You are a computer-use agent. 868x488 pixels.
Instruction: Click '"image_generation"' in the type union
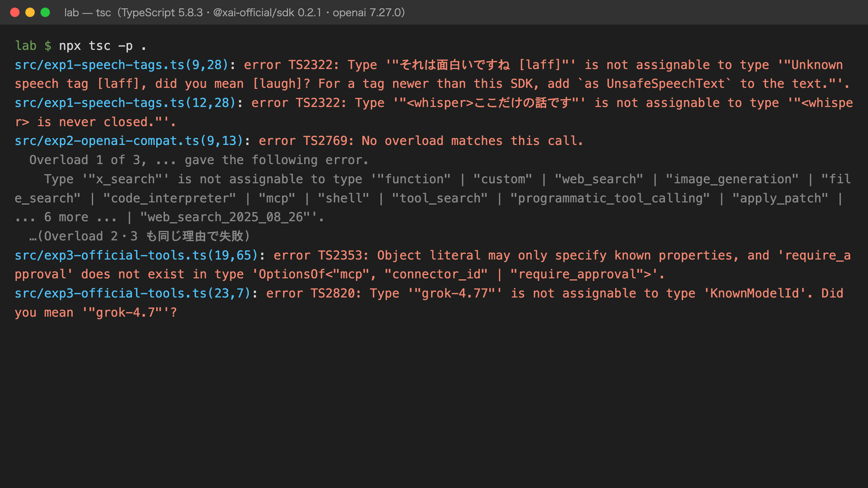(x=732, y=179)
